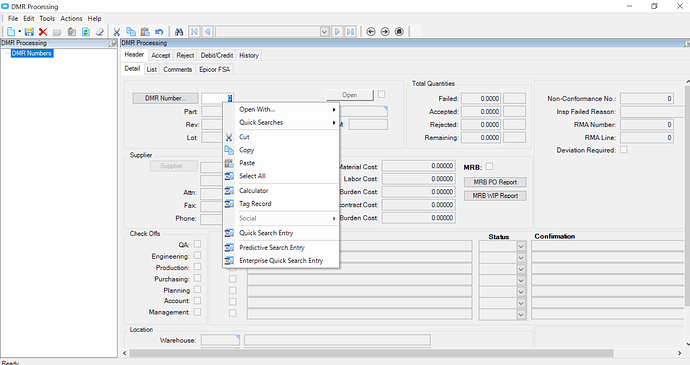
Task: Click the Back navigation circle arrow
Action: (371, 32)
